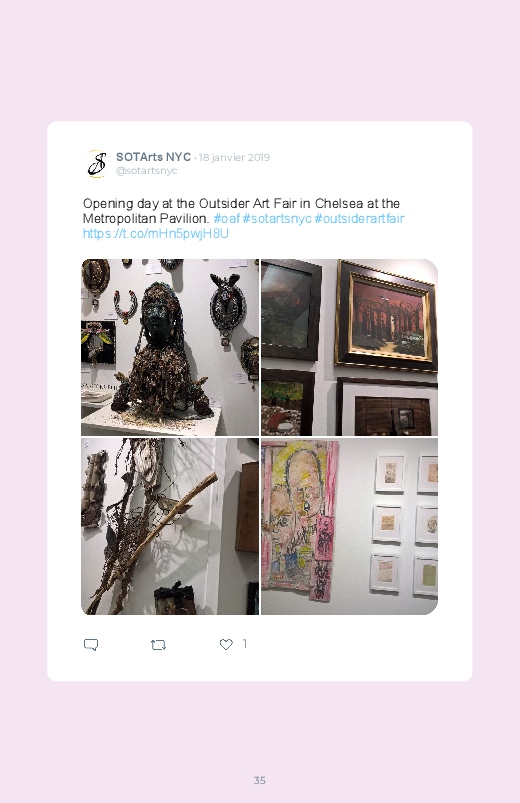Follow the #sotartsnyc hashtag
Image resolution: width=520 pixels, height=803 pixels.
277,219
